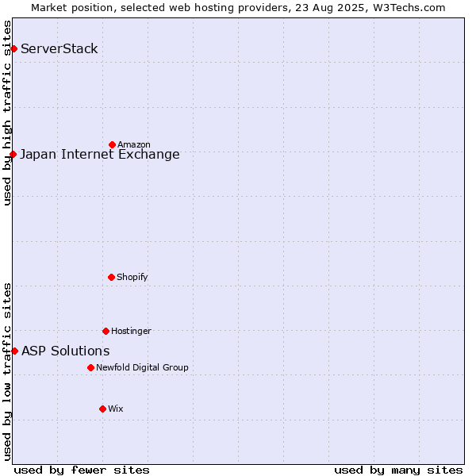Click the Shopify red marker
The image size is (476, 476).
pos(111,277)
